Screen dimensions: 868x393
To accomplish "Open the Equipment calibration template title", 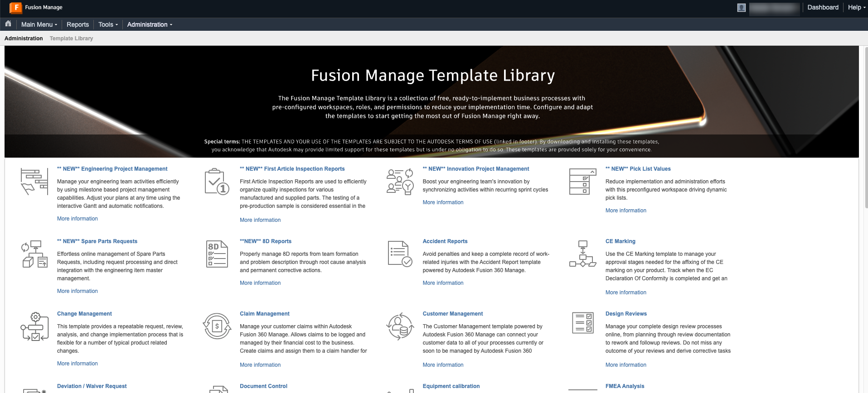I will (451, 386).
